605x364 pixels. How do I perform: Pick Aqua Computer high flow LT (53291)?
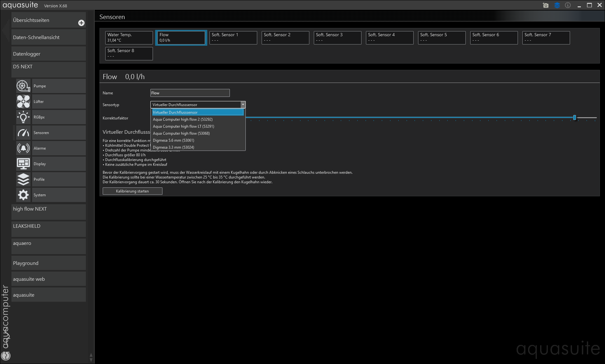click(183, 126)
